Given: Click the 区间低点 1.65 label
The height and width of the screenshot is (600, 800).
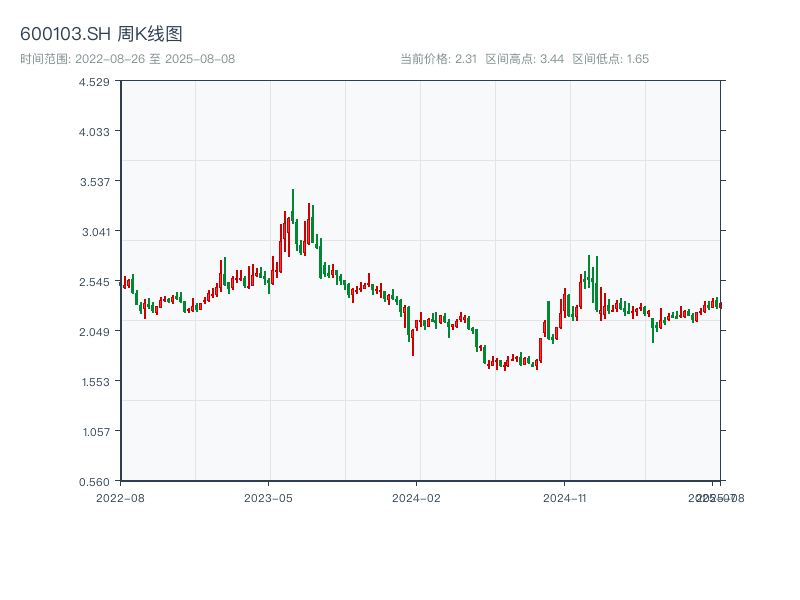Looking at the screenshot, I should (610, 59).
